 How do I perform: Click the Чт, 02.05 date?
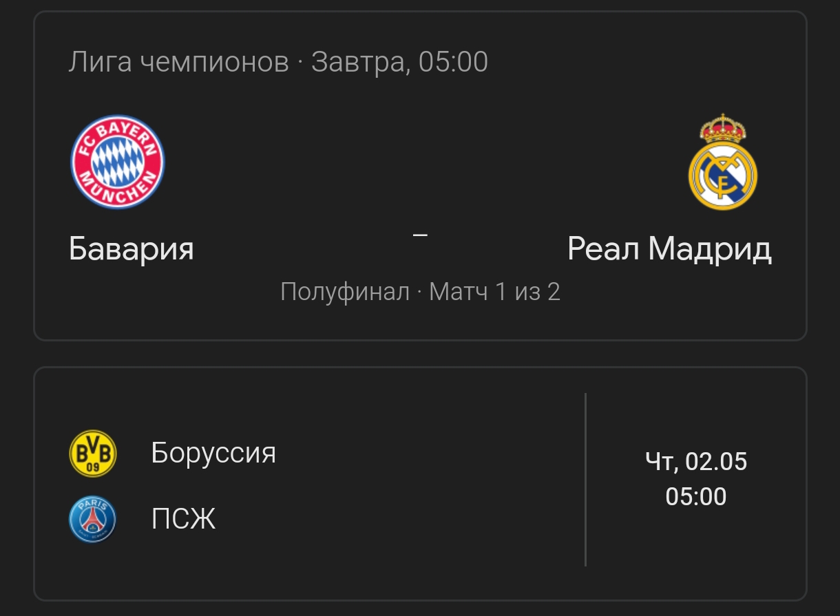coord(696,461)
